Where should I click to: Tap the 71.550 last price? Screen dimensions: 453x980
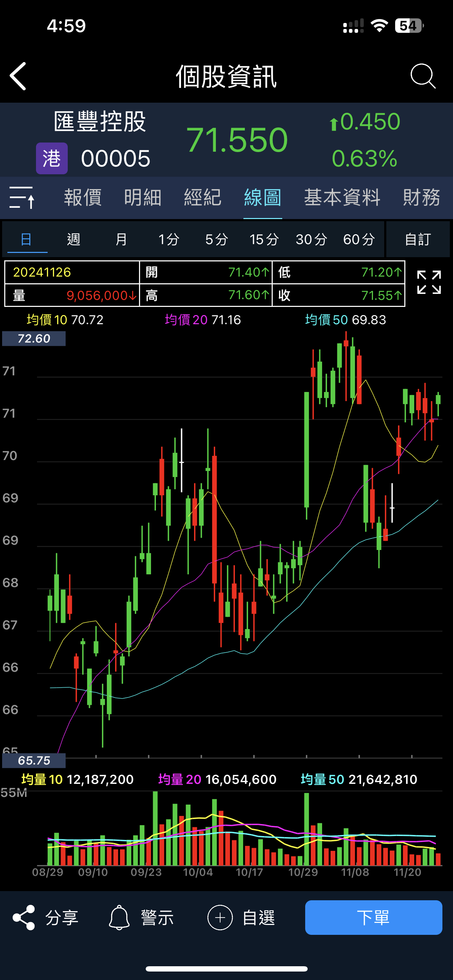coord(237,140)
